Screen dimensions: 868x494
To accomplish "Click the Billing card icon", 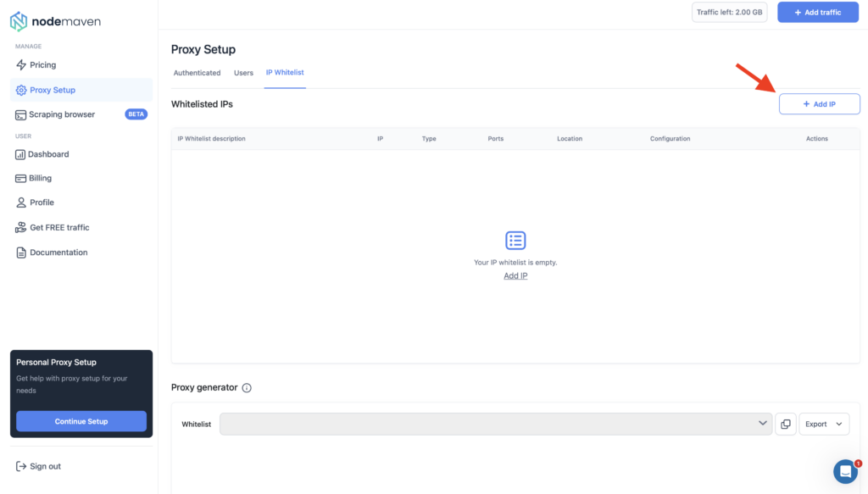I will point(20,178).
